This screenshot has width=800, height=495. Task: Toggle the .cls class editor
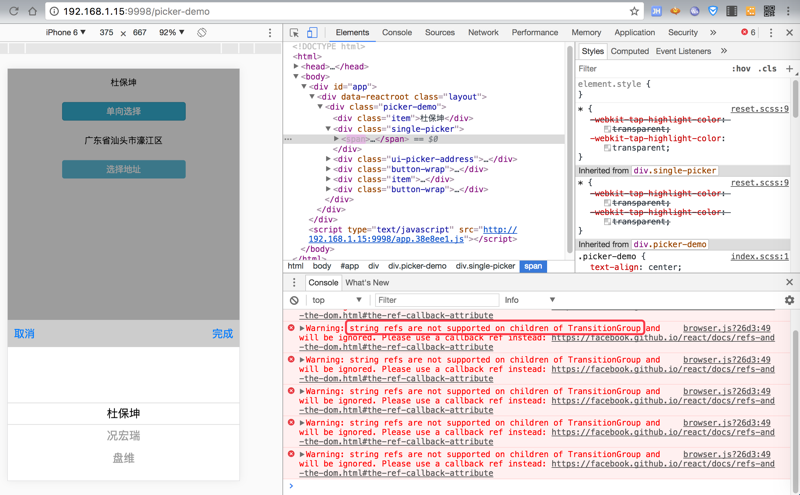tap(767, 69)
